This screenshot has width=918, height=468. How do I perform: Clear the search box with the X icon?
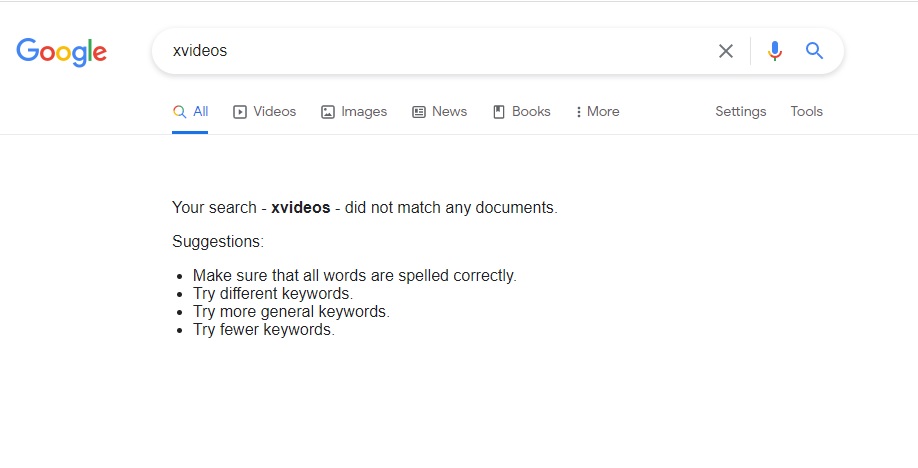[x=725, y=51]
